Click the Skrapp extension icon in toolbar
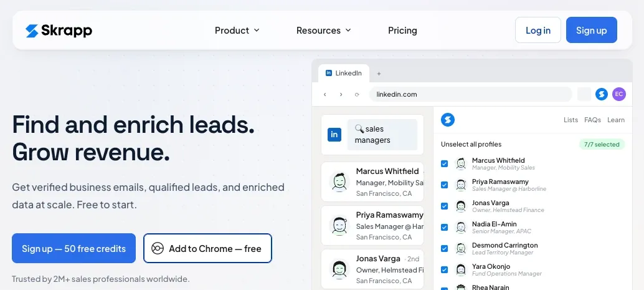This screenshot has width=644, height=290. tap(602, 94)
